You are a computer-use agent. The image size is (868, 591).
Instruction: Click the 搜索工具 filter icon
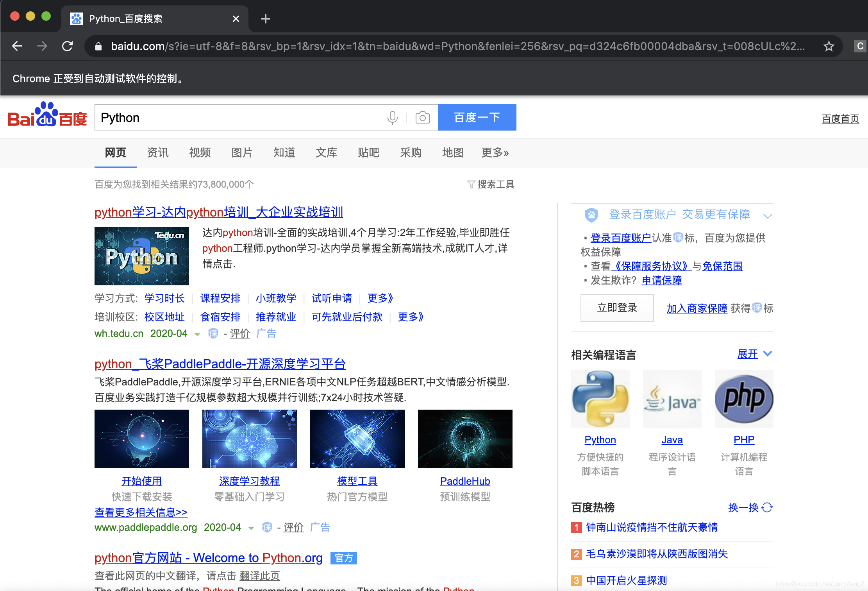tap(471, 184)
